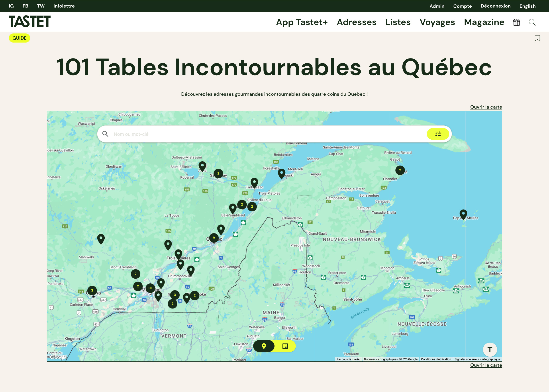Click the TASTET logo
Image resolution: width=549 pixels, height=392 pixels.
(x=30, y=21)
